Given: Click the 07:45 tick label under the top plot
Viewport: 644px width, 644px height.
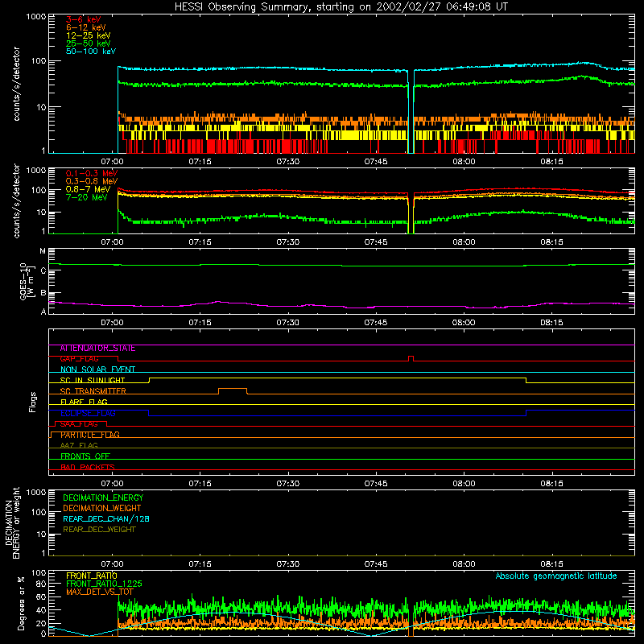Looking at the screenshot, I should coord(376,162).
